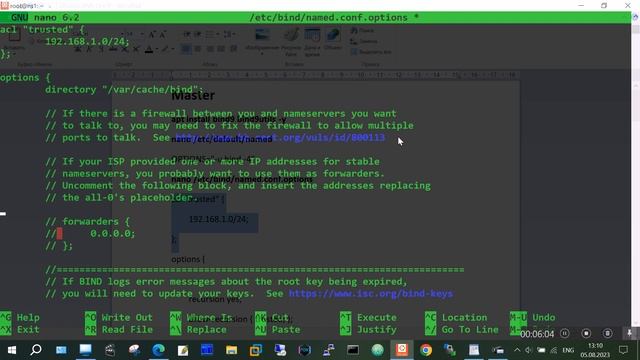Click the 'options {' line
640x360 pixels.
click(25, 78)
